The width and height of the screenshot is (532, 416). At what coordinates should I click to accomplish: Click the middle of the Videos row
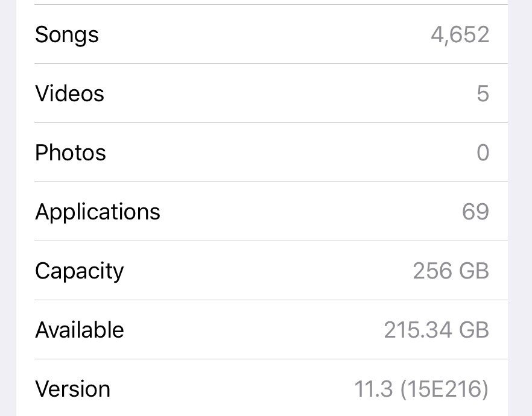pyautogui.click(x=262, y=93)
